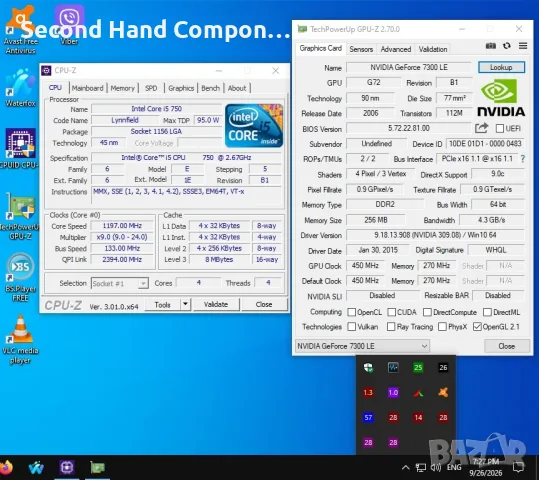Click the blue 57 tray icon
Image resolution: width=539 pixels, height=480 pixels.
click(x=368, y=417)
